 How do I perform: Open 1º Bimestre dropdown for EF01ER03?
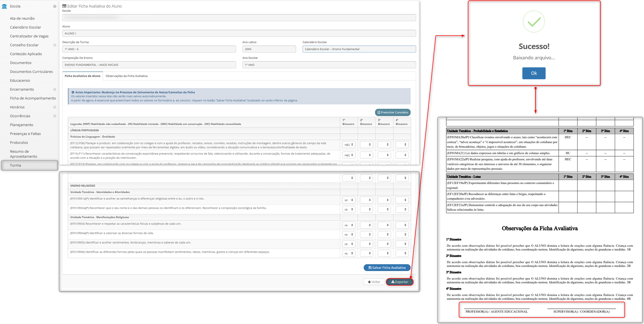click(x=349, y=225)
